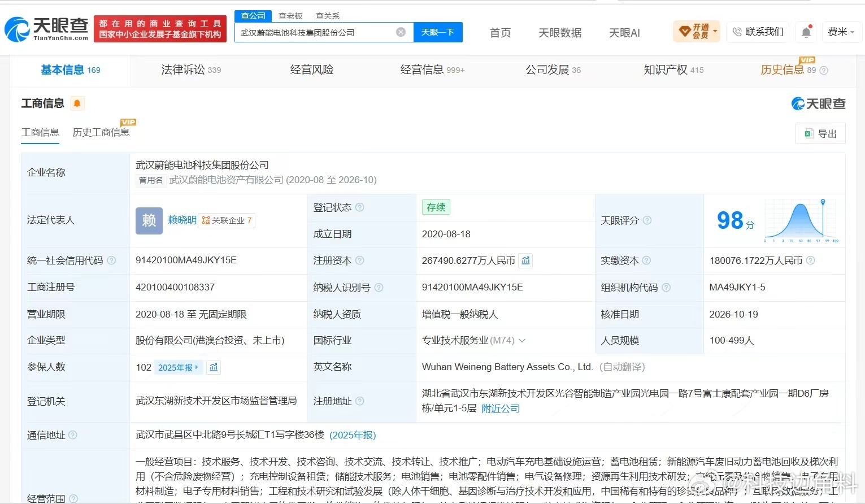
Task: Expand the 专业技术服务业 industry chevron
Action: (x=522, y=341)
